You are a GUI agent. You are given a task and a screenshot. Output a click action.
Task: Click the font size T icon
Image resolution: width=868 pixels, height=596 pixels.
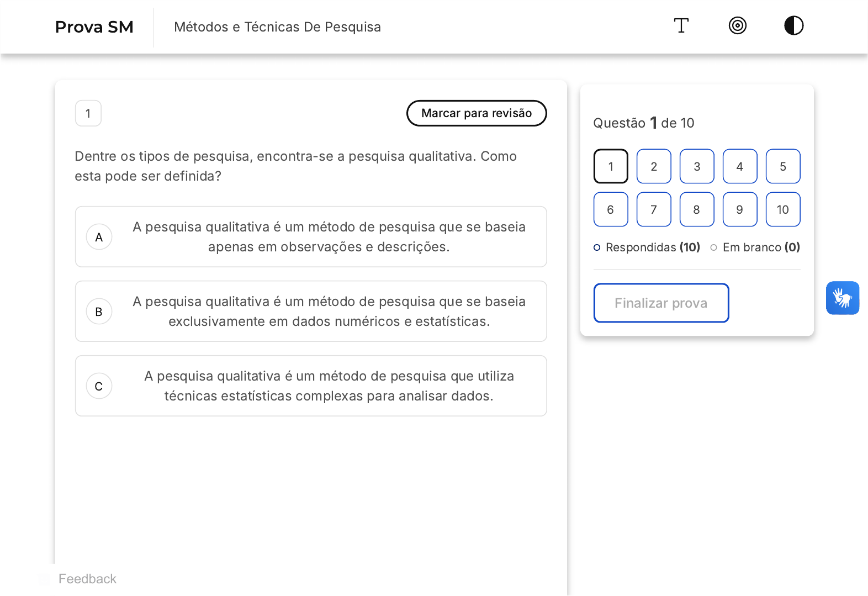coord(681,26)
